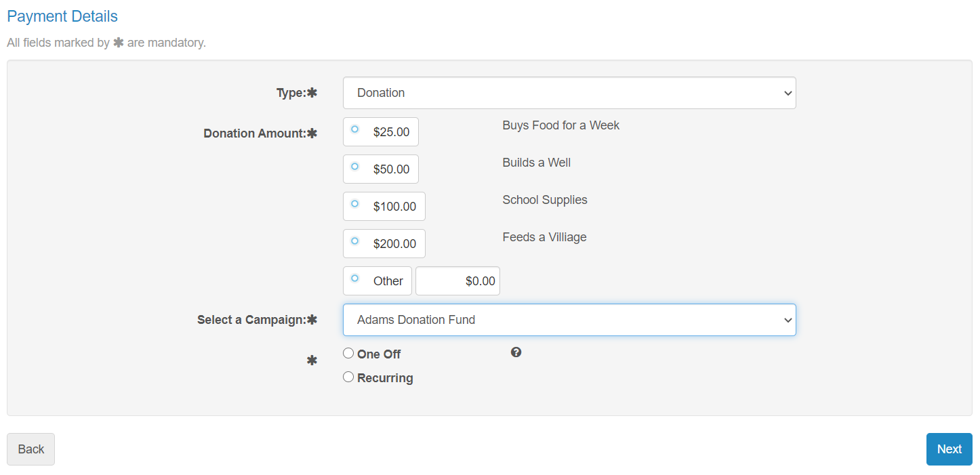The width and height of the screenshot is (980, 475).
Task: Pick the $100.00 donation amount
Action: (x=354, y=204)
